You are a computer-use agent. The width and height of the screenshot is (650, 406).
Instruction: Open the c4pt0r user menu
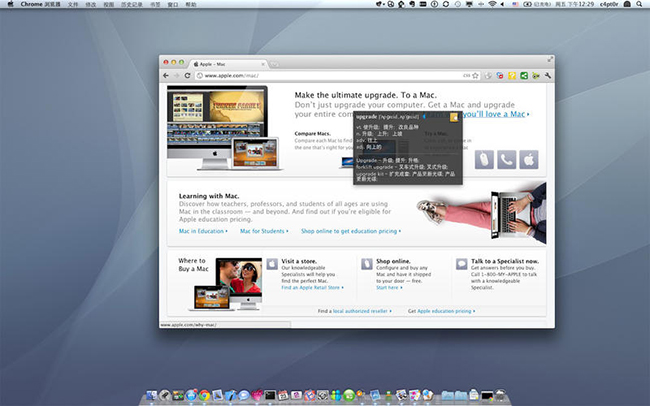point(609,4)
